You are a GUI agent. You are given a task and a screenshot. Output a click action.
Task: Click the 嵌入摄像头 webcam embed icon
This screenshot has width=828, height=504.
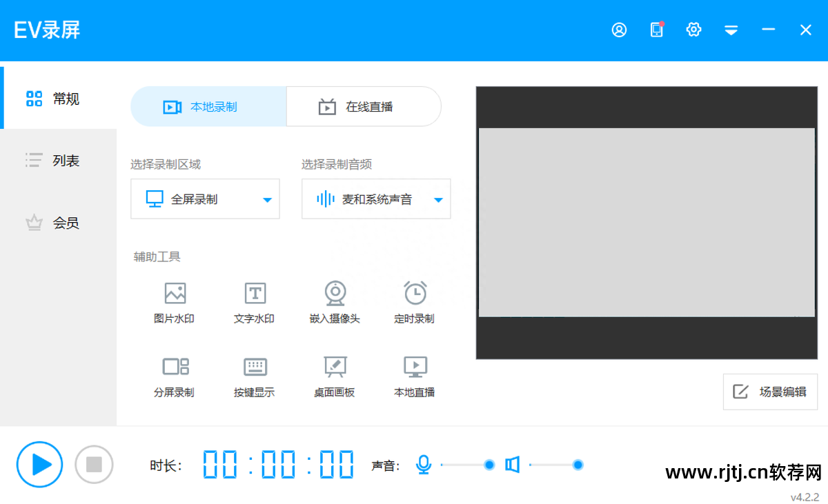tap(335, 301)
